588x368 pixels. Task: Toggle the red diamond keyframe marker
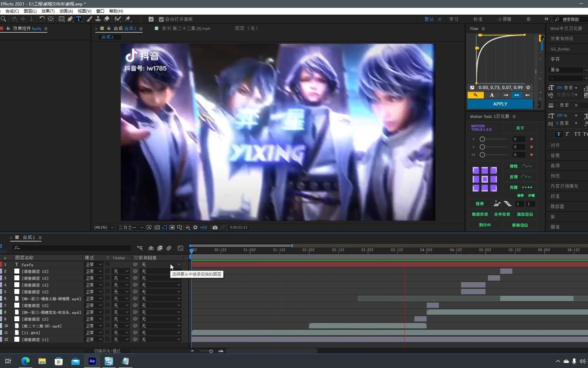(532, 147)
